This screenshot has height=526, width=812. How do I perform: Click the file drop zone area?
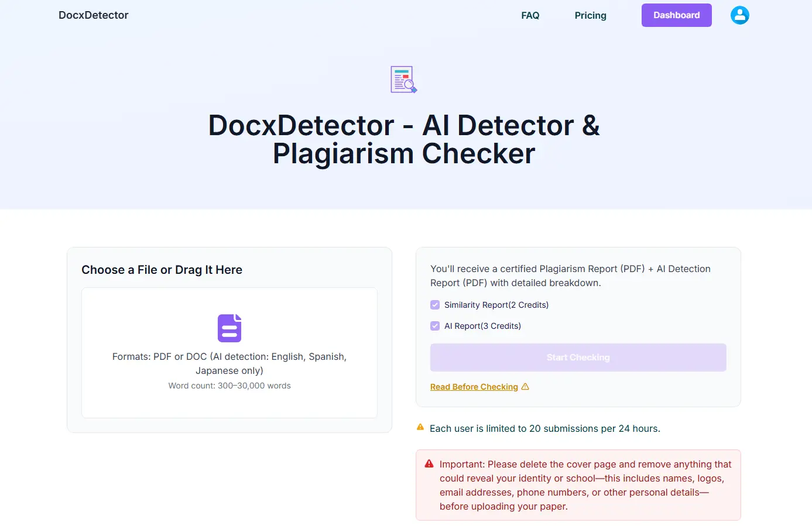[x=229, y=353]
